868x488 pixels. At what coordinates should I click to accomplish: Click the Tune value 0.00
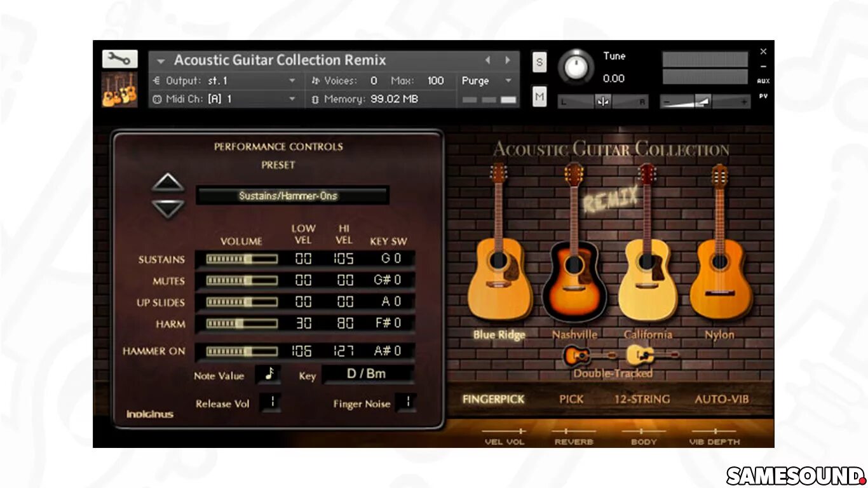point(614,79)
